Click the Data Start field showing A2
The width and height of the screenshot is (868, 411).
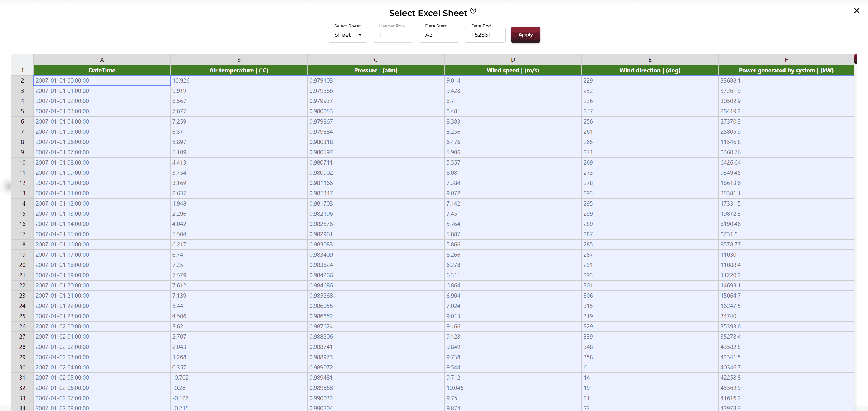439,35
